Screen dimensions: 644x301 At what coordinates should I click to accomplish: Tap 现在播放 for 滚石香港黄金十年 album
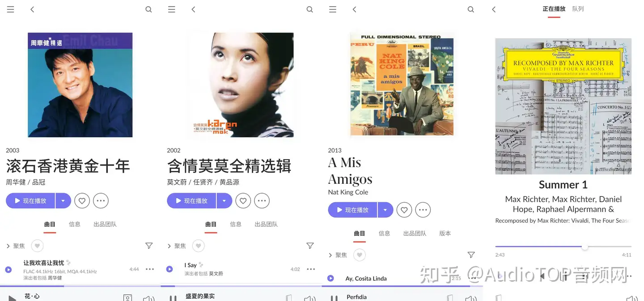coord(30,201)
